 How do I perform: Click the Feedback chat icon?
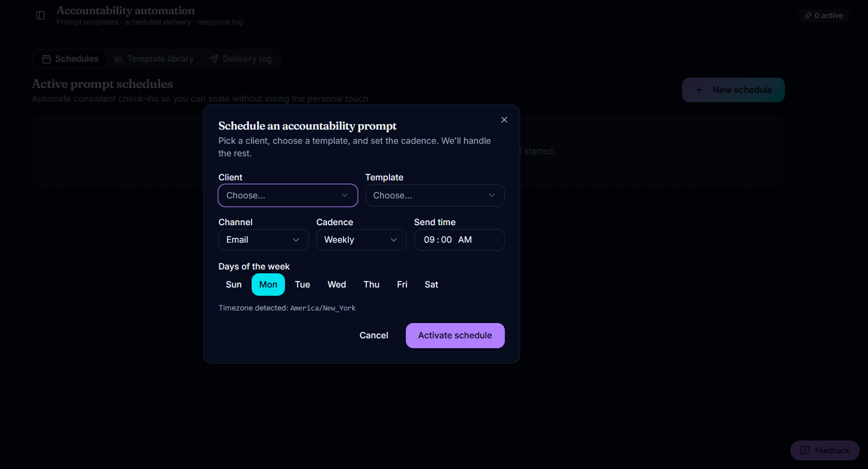(805, 450)
